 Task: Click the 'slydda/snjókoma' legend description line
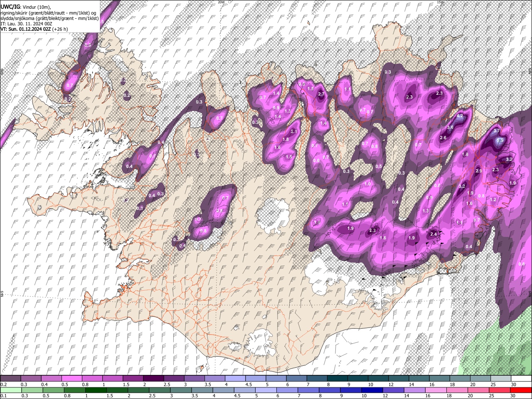[49, 18]
